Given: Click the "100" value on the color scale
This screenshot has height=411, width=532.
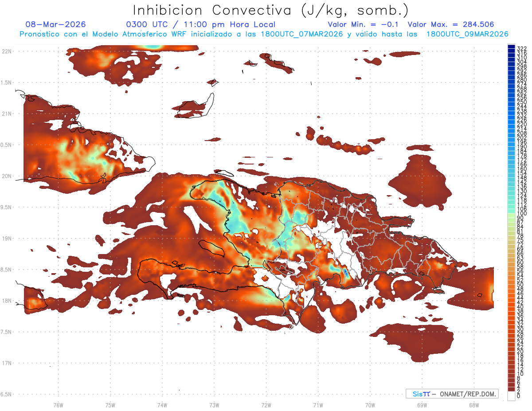Looking at the screenshot, I should point(521,214).
